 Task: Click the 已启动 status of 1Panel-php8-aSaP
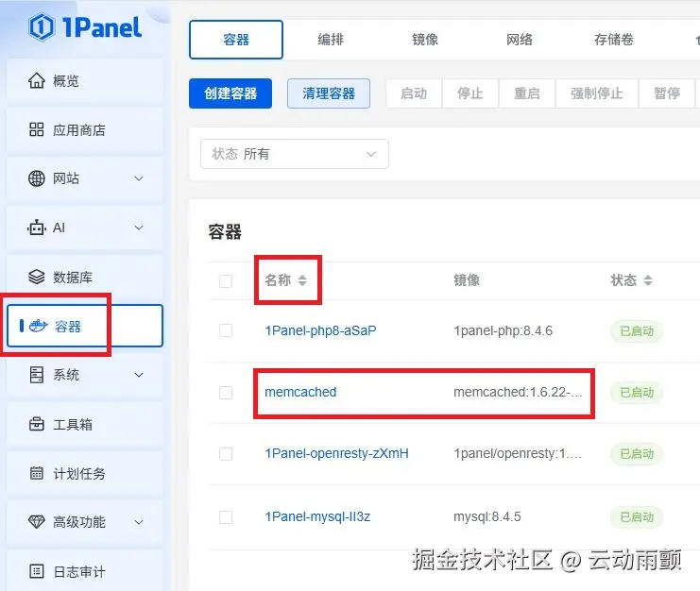[x=637, y=331]
